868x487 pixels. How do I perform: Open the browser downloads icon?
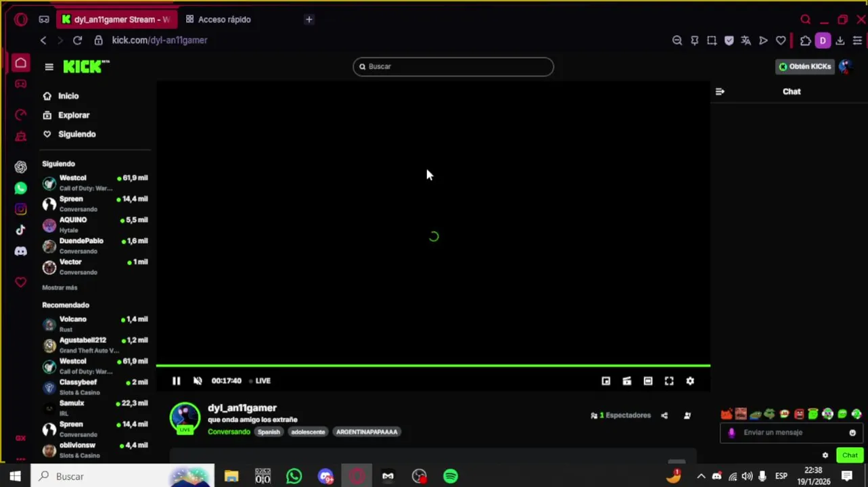840,41
